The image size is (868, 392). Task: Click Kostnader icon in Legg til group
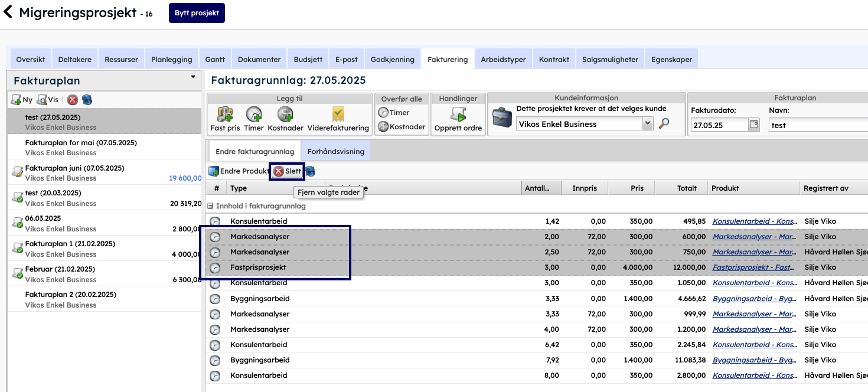(x=285, y=115)
